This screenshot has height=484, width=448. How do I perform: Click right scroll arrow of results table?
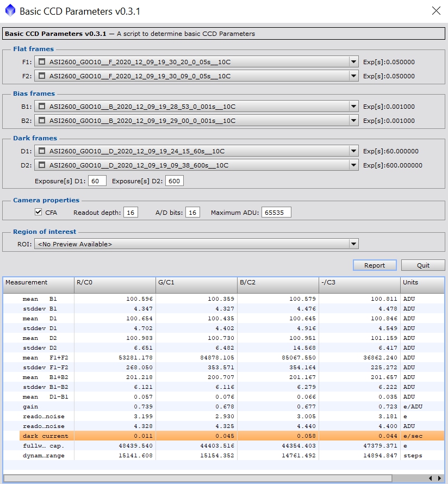click(x=439, y=479)
